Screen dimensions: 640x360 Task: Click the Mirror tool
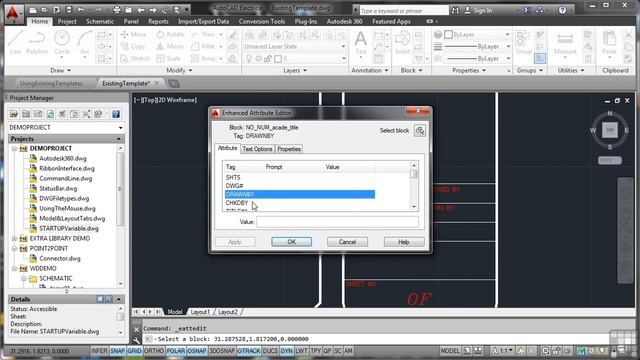[x=170, y=47]
